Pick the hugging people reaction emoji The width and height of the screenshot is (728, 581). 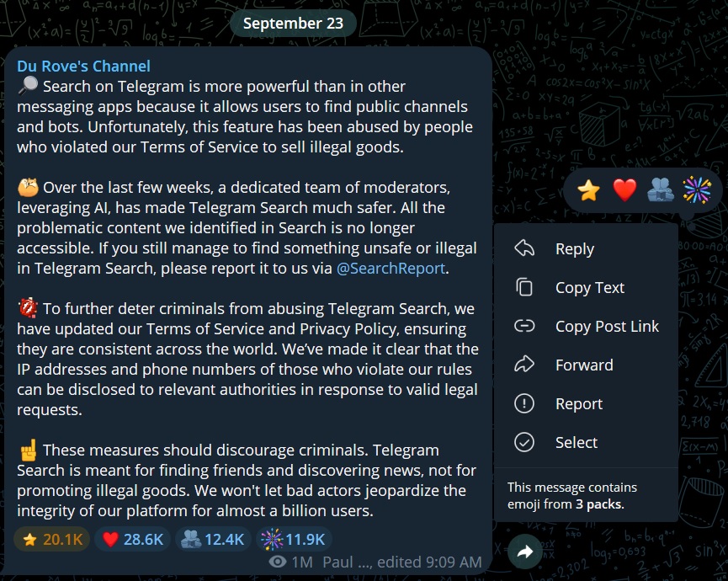coord(660,190)
